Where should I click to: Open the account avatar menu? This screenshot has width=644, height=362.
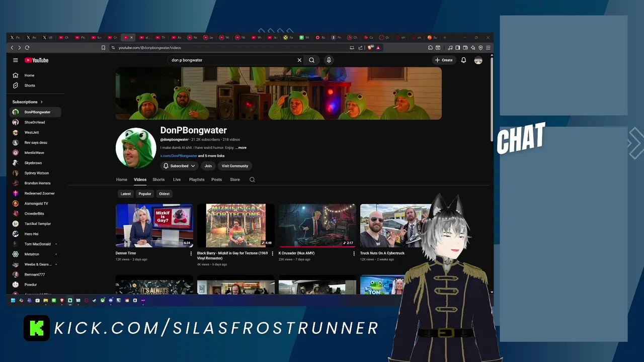click(x=478, y=60)
